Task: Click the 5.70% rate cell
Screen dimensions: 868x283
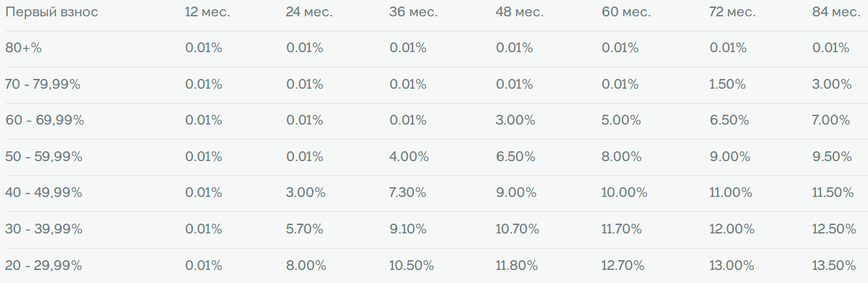Action: coord(304,229)
